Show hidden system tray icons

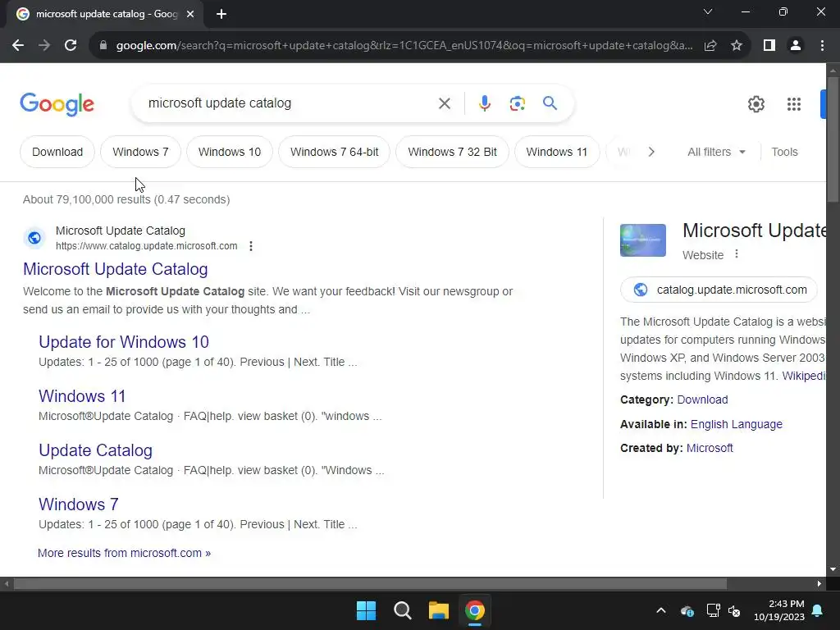(x=661, y=610)
